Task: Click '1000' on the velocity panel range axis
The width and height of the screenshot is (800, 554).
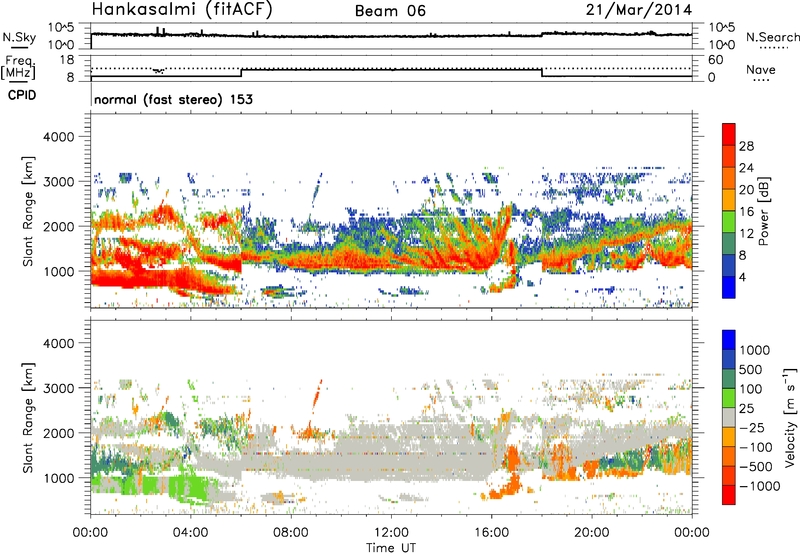Action: pyautogui.click(x=59, y=478)
